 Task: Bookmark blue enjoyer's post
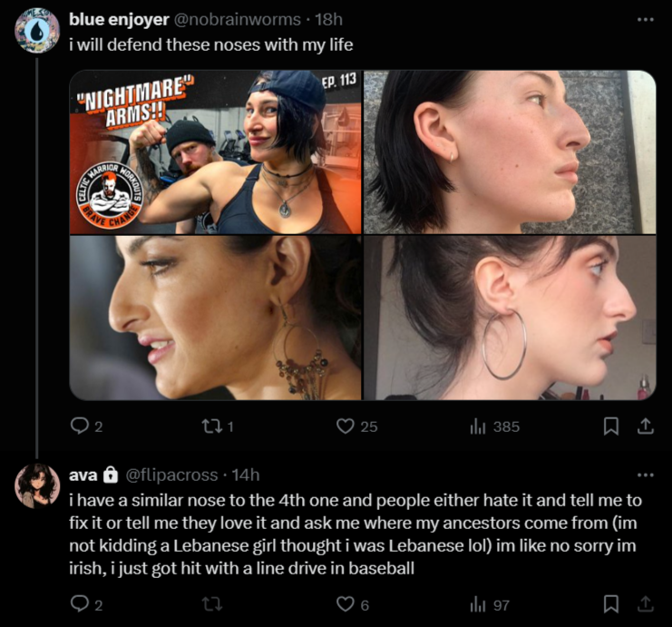click(x=610, y=426)
